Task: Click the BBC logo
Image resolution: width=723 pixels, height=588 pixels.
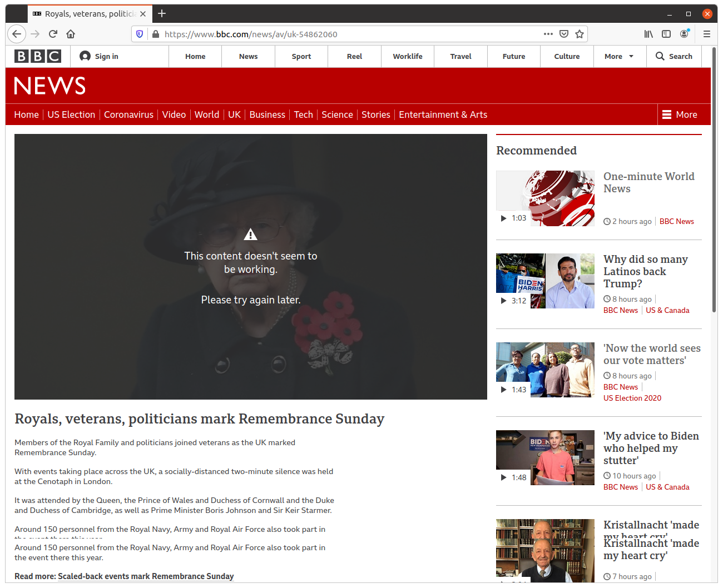Action: click(x=38, y=56)
